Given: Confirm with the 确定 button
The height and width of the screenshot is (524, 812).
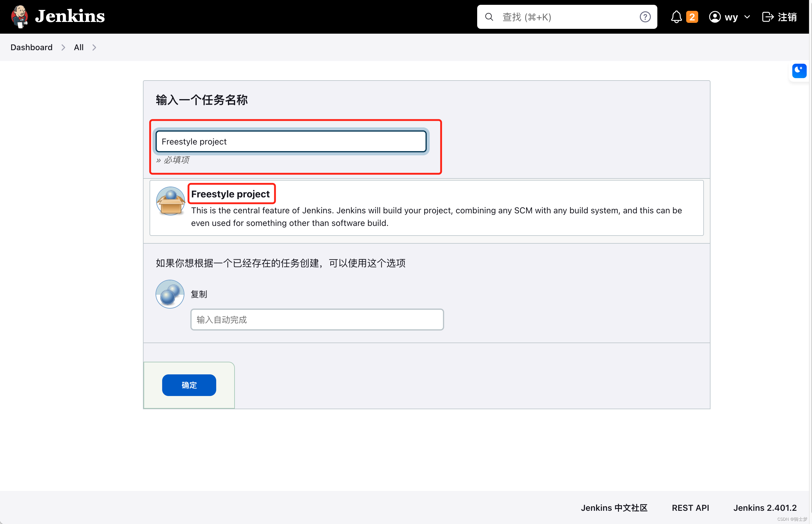Looking at the screenshot, I should click(x=189, y=385).
